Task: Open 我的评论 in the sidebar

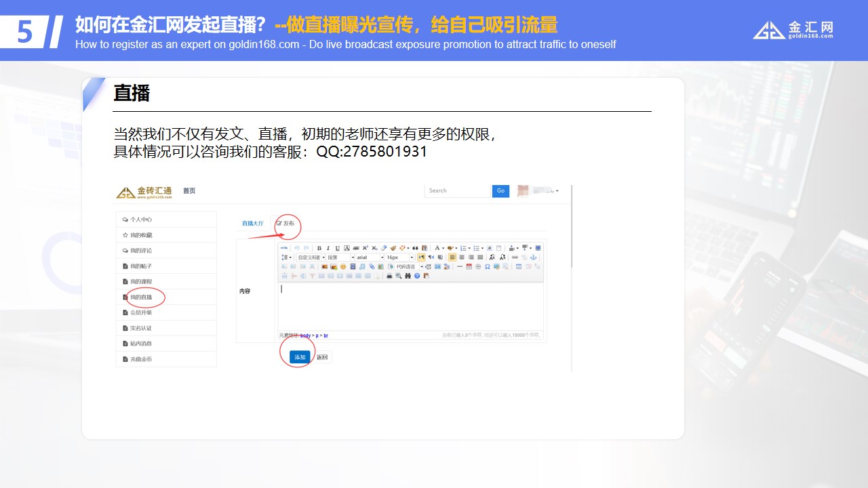Action: 166,251
